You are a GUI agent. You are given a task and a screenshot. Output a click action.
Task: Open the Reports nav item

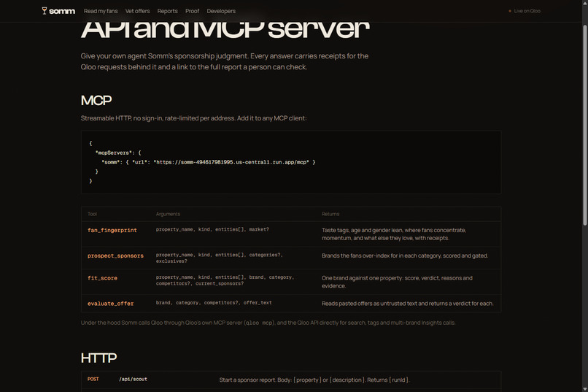pyautogui.click(x=167, y=11)
